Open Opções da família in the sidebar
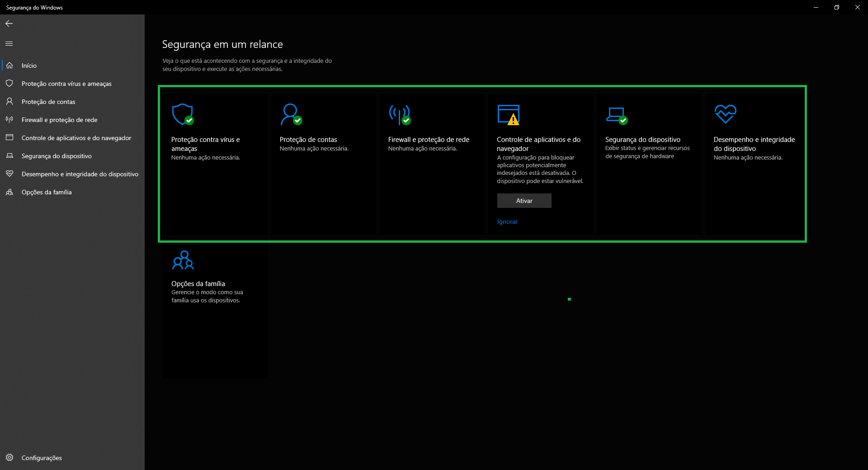 point(47,192)
